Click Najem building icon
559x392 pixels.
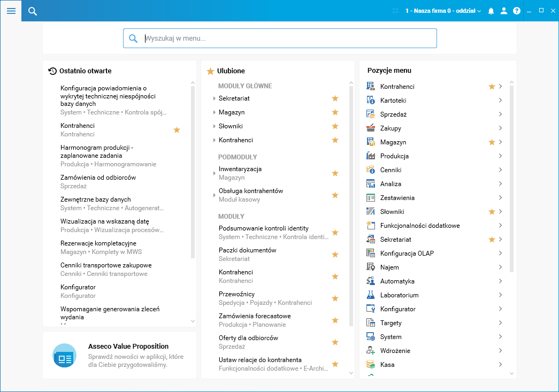coord(371,267)
